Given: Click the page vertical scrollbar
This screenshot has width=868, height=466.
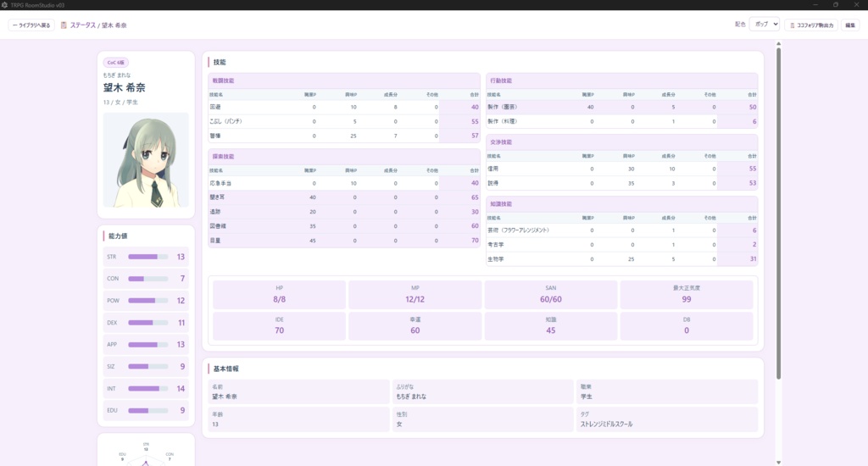Looking at the screenshot, I should point(778,213).
